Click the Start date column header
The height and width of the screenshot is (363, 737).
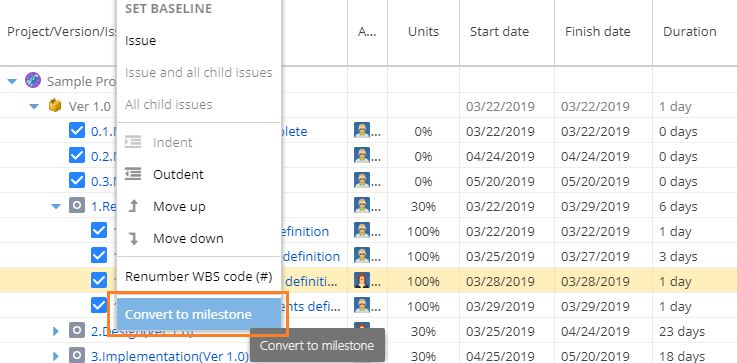click(x=499, y=32)
